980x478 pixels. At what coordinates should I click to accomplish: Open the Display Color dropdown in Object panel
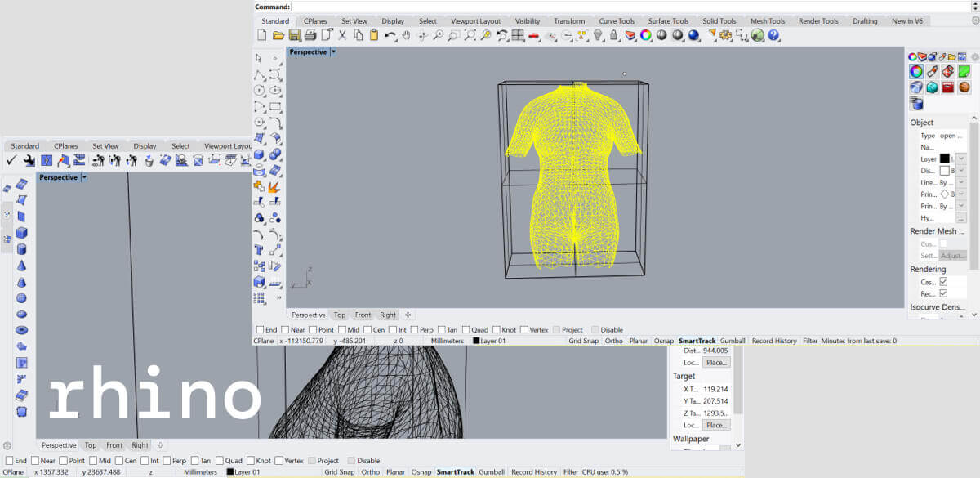[961, 171]
